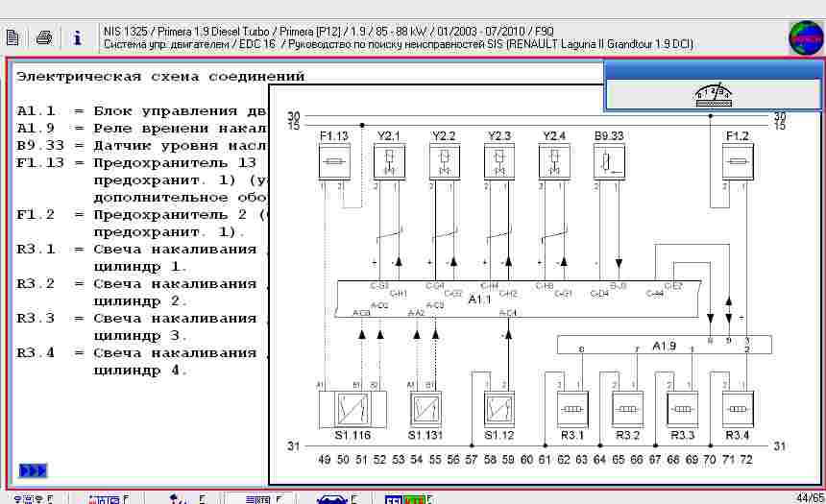Select fuse F1.2 symbol
The image size is (826, 504).
pyautogui.click(x=738, y=162)
